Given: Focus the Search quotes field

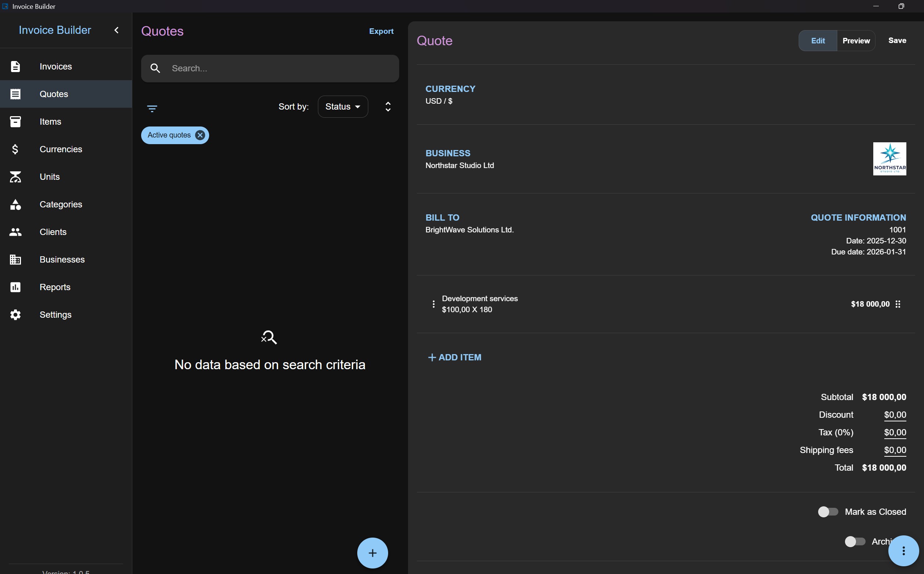Looking at the screenshot, I should tap(270, 68).
